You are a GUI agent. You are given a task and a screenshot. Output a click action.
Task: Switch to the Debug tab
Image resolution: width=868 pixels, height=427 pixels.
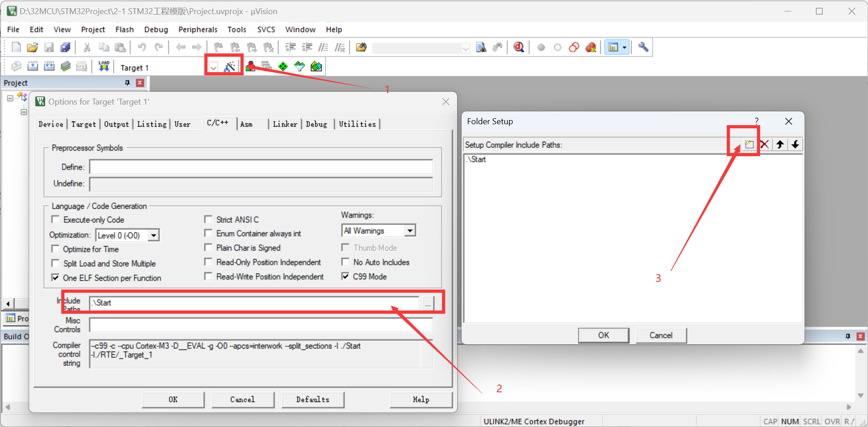tap(316, 124)
